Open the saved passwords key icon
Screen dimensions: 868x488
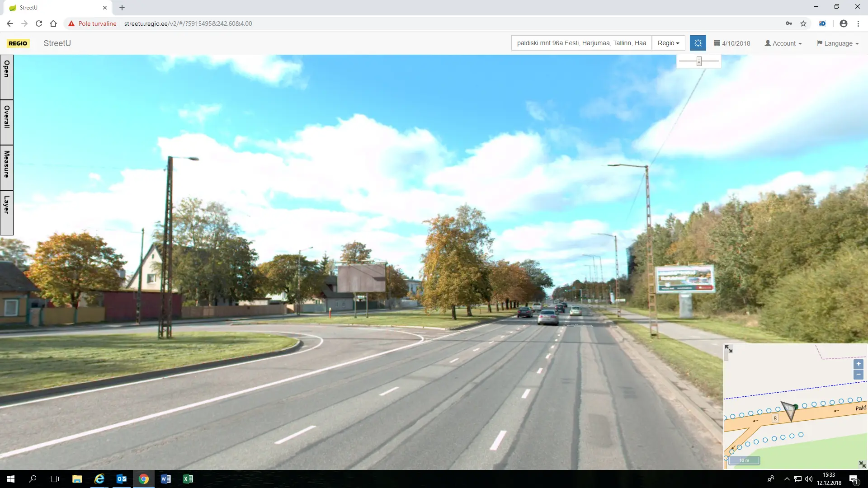pos(789,23)
